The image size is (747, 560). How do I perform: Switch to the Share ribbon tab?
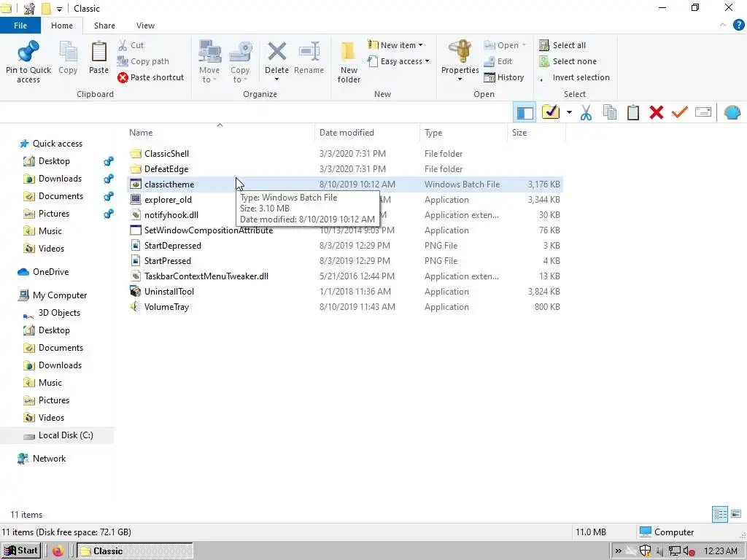point(104,26)
